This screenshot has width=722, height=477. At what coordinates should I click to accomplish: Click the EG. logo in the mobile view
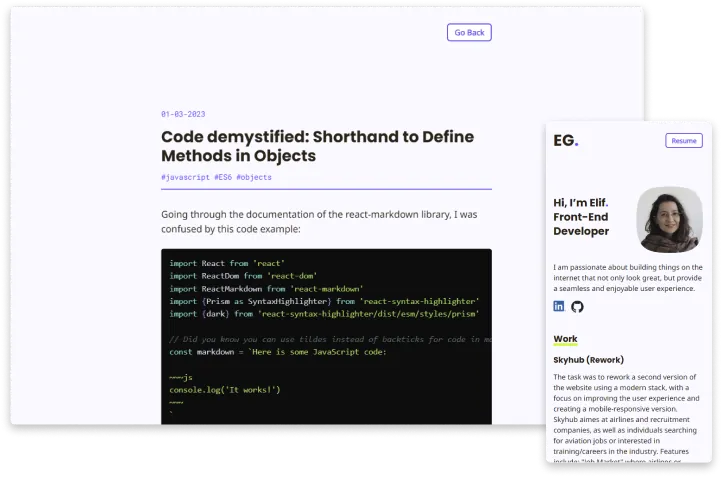[566, 140]
